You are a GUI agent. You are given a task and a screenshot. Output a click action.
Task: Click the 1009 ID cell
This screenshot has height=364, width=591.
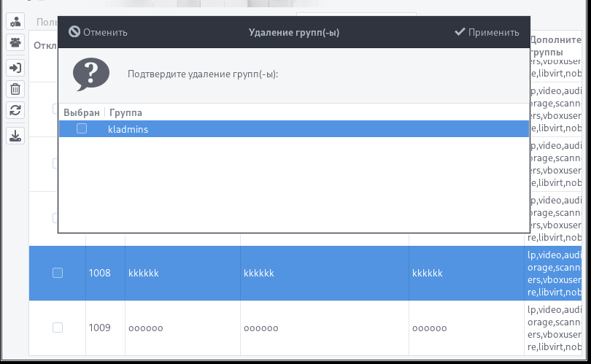point(99,328)
